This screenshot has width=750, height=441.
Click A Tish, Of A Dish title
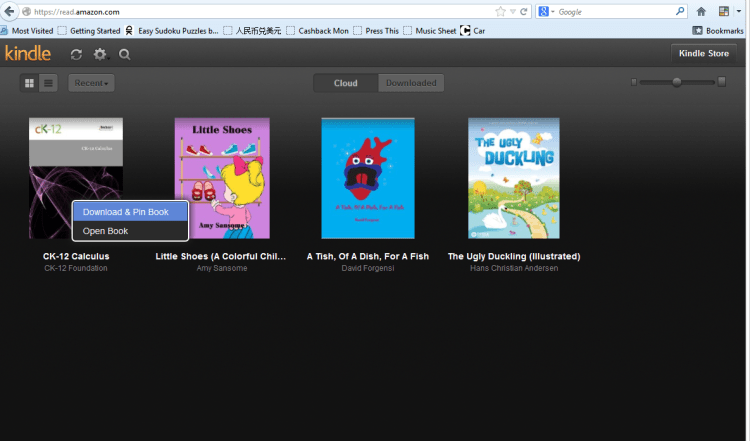click(368, 256)
